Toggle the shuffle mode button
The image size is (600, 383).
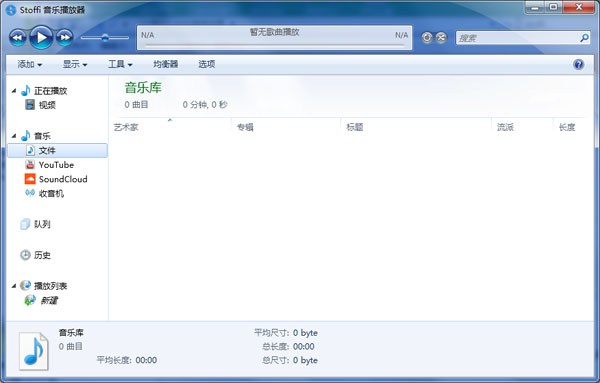441,37
